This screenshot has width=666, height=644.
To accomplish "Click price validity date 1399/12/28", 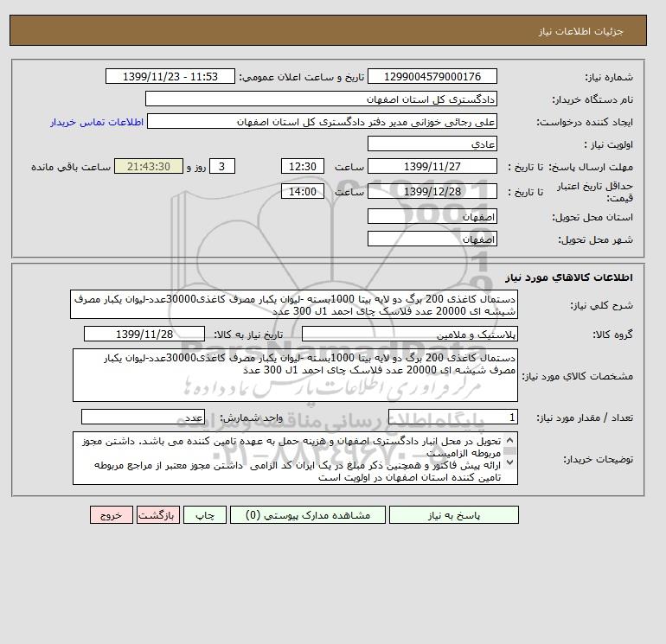I will click(x=432, y=191).
